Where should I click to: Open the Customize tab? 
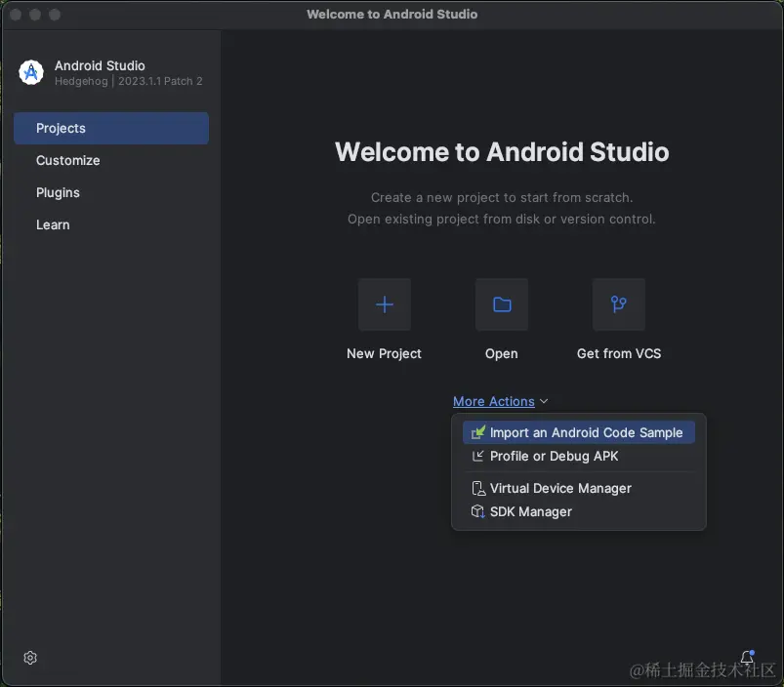[x=68, y=160]
